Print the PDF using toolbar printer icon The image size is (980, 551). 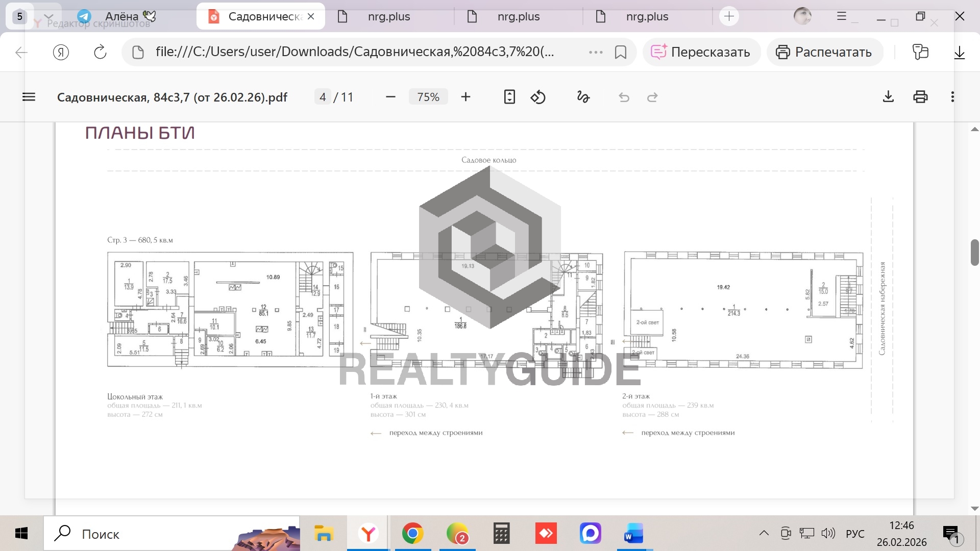[920, 97]
